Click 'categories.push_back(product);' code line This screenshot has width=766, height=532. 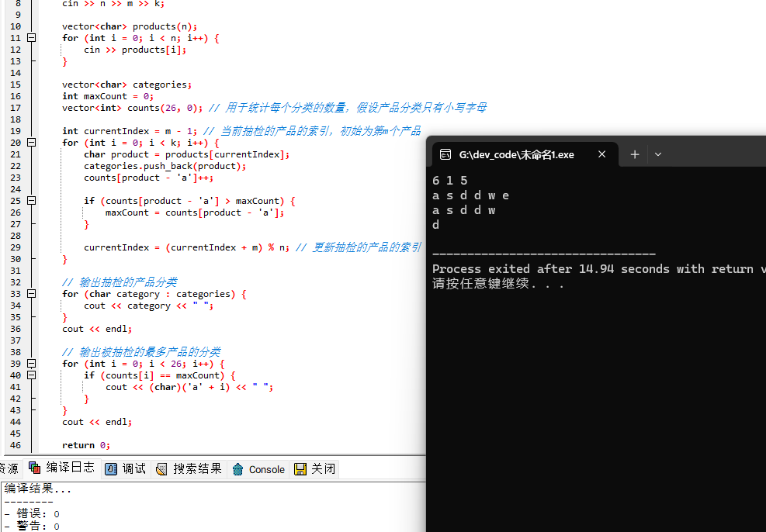pyautogui.click(x=165, y=166)
